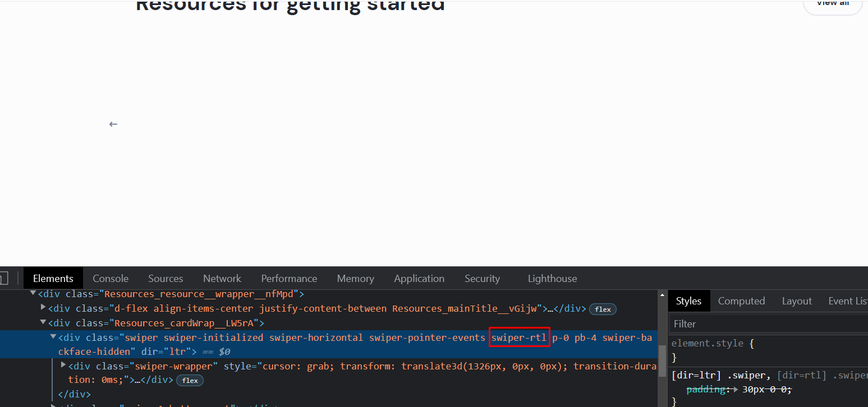Open the Event Listeners tab
868x407 pixels.
(848, 300)
